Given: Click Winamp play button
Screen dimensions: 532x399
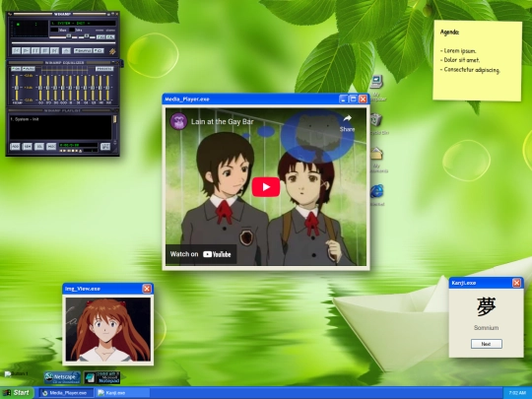Looking at the screenshot, I should [x=26, y=51].
